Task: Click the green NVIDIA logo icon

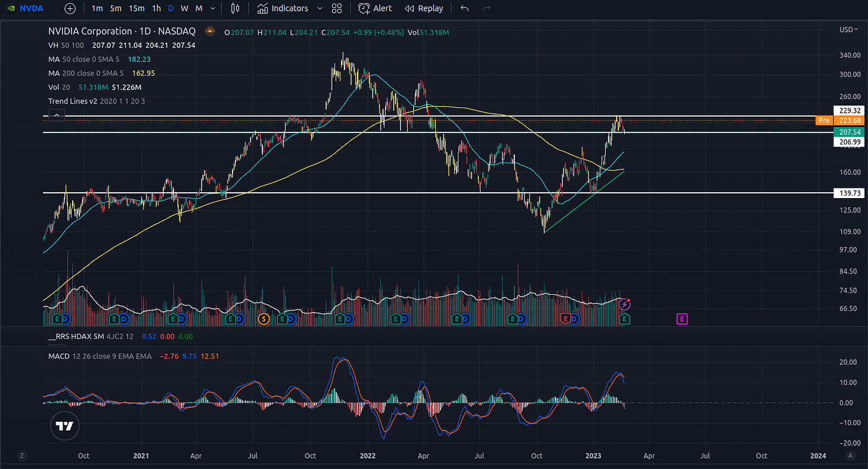Action: [10, 8]
